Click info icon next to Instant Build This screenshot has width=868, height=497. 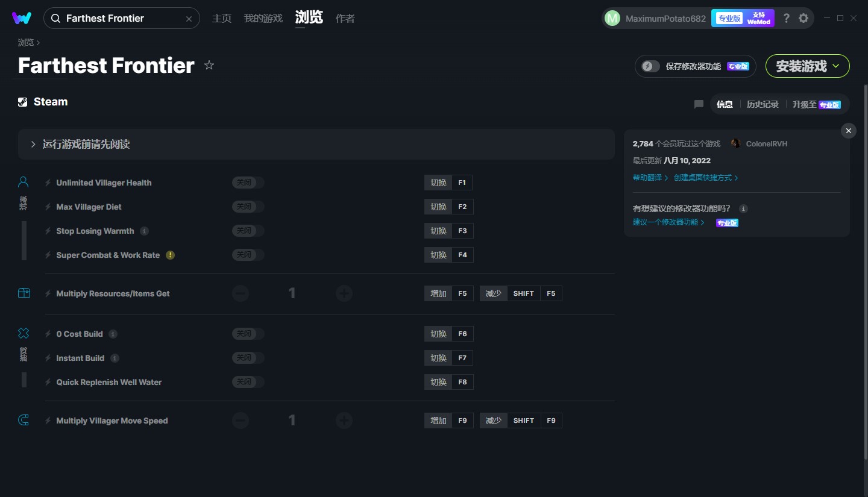click(115, 358)
